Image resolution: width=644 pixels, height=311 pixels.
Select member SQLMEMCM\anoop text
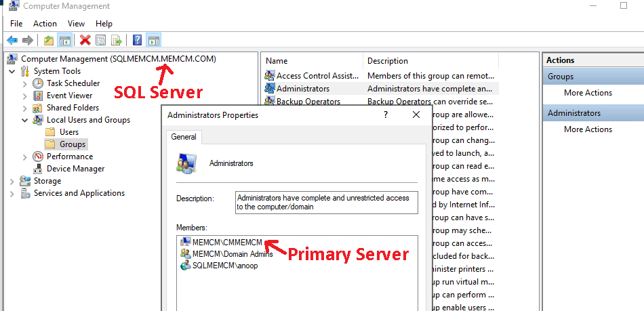pyautogui.click(x=225, y=266)
